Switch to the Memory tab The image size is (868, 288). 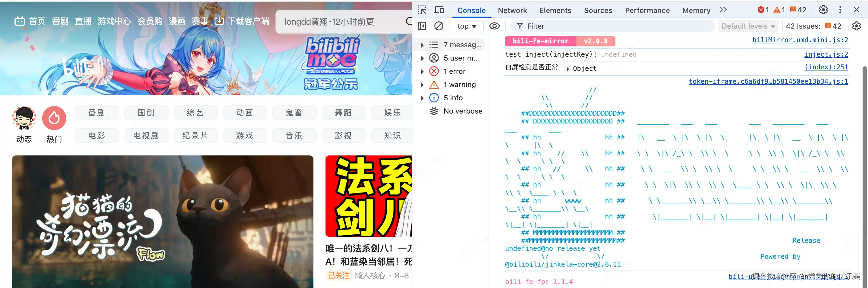pyautogui.click(x=696, y=10)
